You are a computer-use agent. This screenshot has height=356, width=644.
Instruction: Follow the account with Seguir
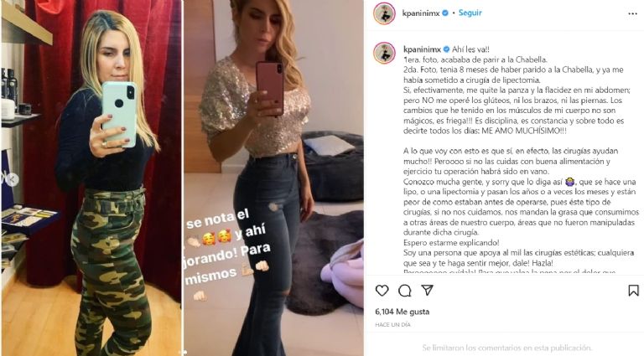470,13
